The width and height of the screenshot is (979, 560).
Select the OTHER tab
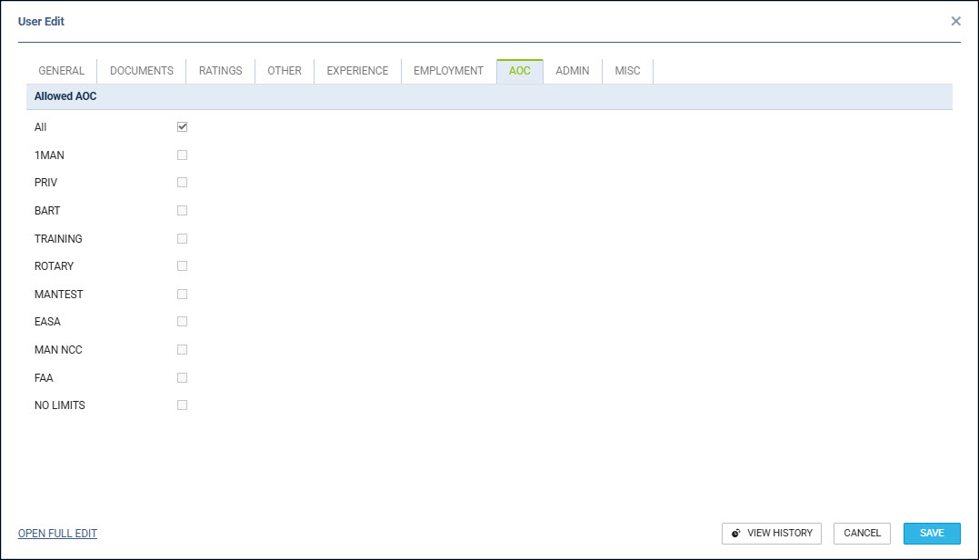[285, 71]
